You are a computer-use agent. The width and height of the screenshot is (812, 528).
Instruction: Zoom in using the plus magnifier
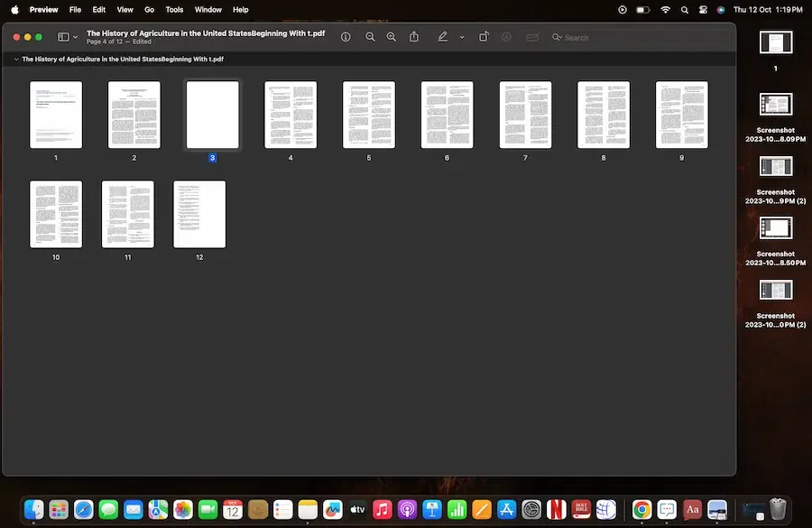391,37
